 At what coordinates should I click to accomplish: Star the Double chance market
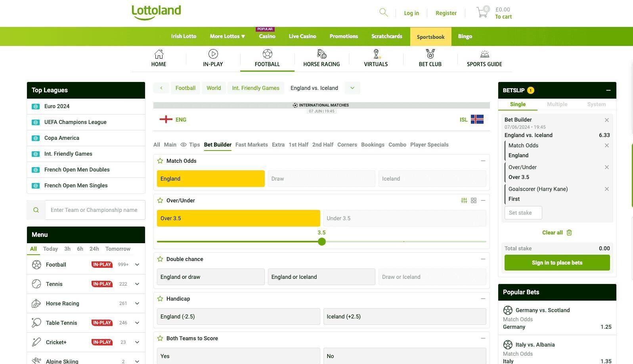coord(160,259)
